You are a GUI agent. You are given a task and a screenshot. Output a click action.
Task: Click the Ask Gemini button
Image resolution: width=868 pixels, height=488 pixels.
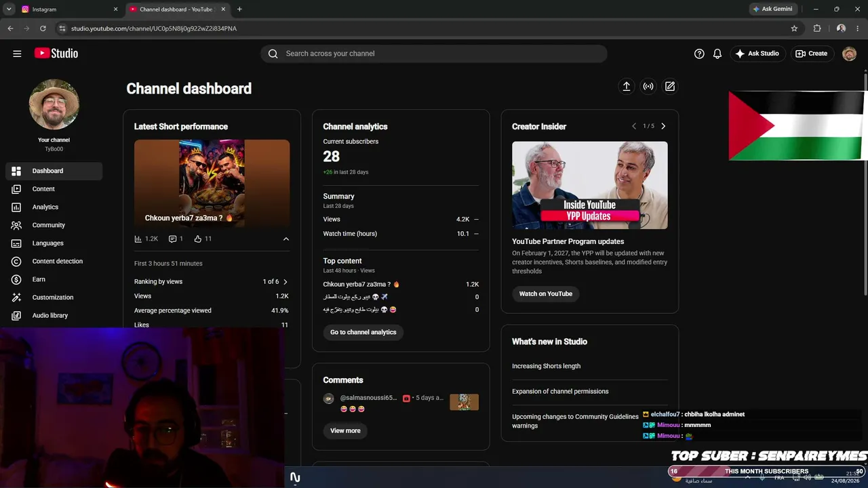pos(772,9)
